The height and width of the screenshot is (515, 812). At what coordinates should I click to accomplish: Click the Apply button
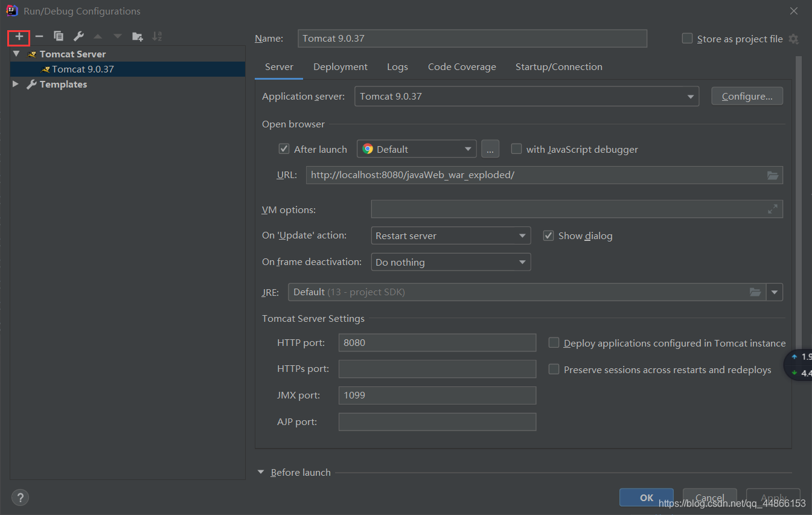773,497
